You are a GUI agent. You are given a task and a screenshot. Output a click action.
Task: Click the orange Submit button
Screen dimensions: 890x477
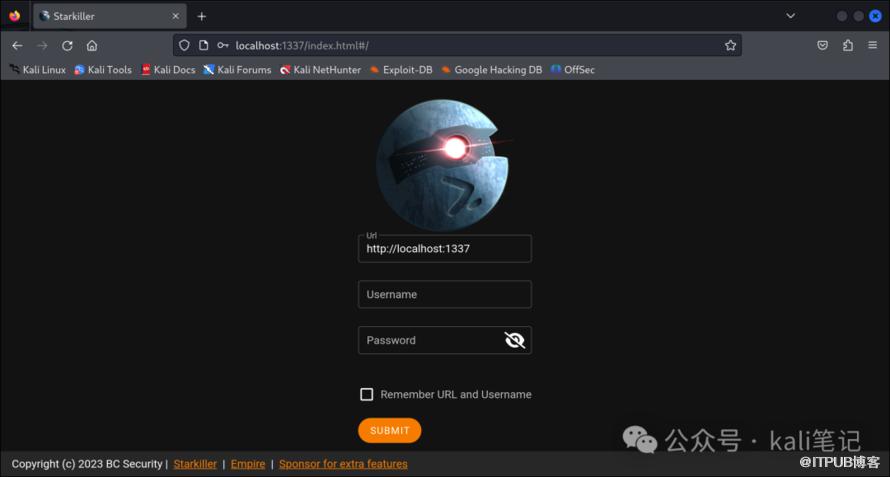tap(389, 431)
